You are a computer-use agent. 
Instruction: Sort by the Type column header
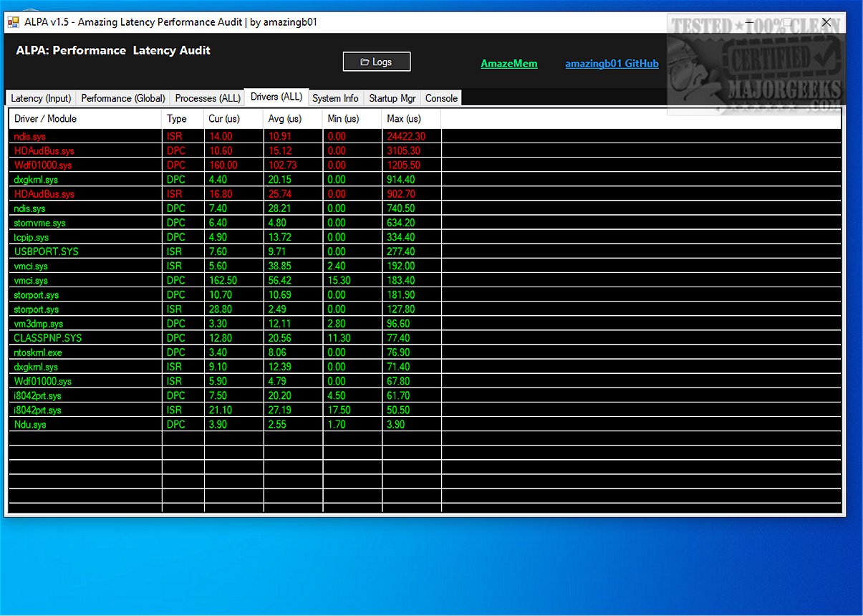point(183,119)
